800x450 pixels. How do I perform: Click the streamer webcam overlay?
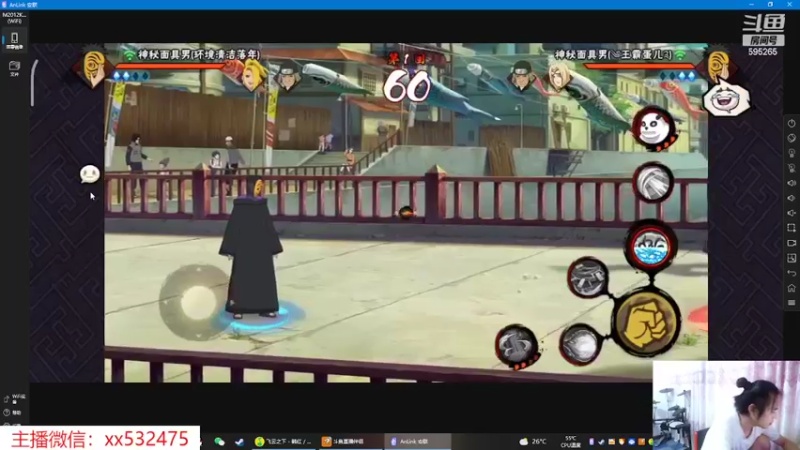(726, 406)
